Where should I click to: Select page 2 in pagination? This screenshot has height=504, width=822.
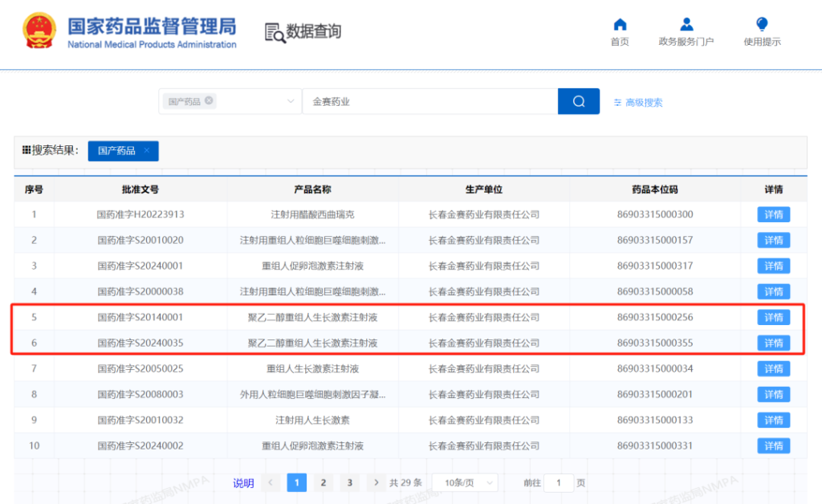[324, 482]
